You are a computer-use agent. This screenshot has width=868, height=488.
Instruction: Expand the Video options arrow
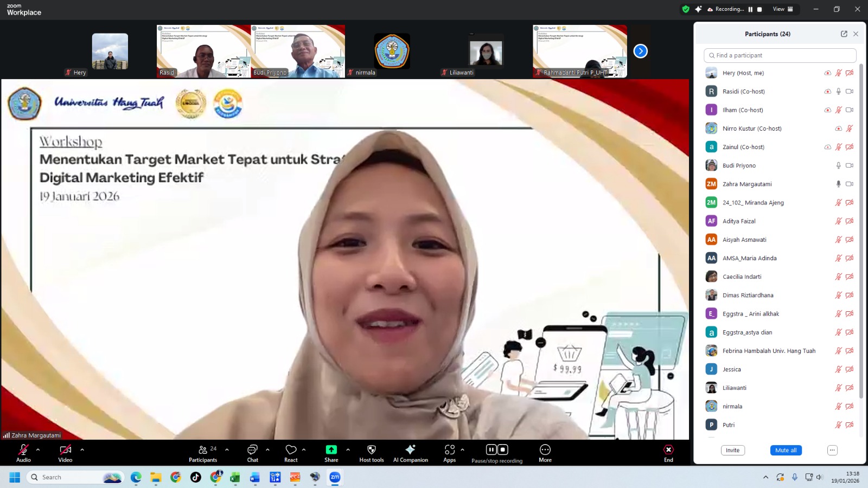[x=82, y=450]
